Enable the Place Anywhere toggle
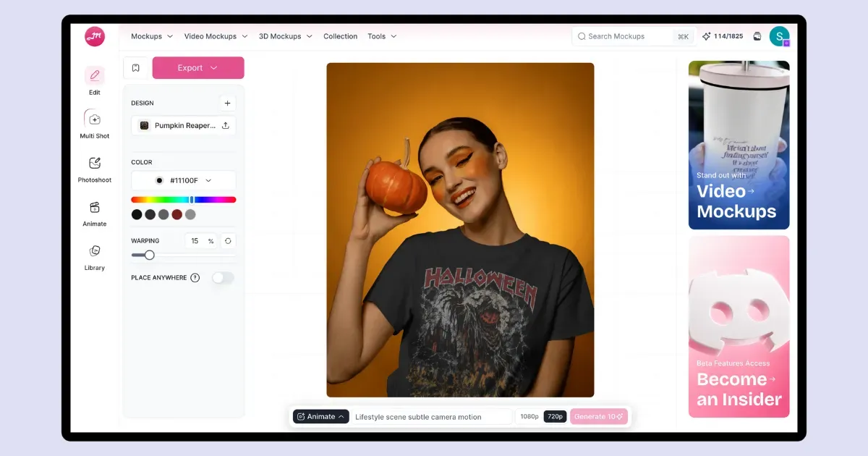The height and width of the screenshot is (456, 868). pos(223,278)
